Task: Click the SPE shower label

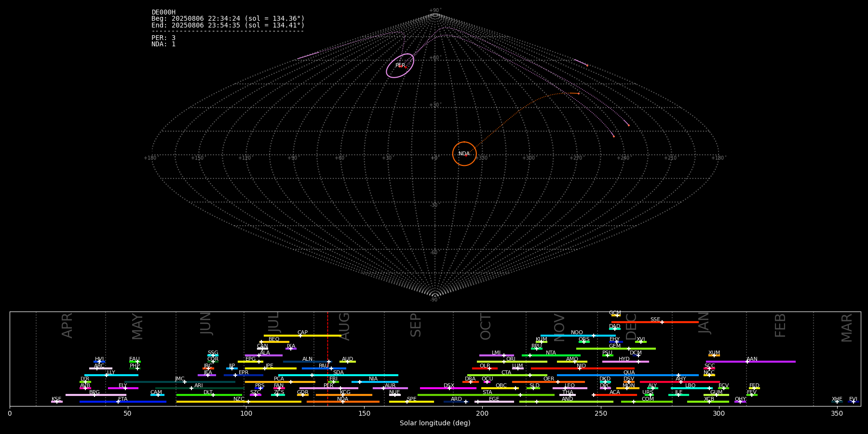Action: [x=412, y=399]
